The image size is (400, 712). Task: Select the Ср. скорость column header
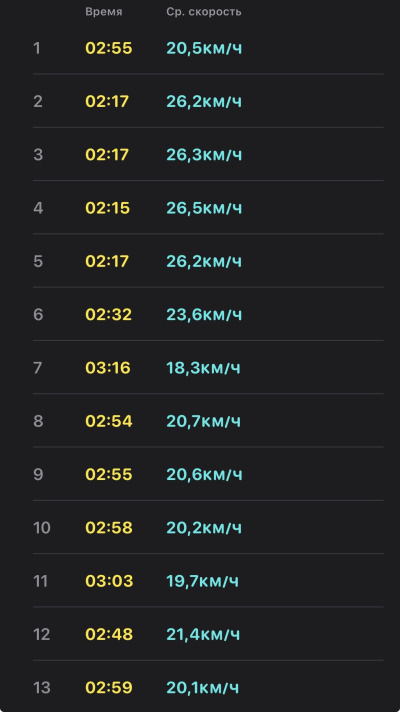[203, 12]
